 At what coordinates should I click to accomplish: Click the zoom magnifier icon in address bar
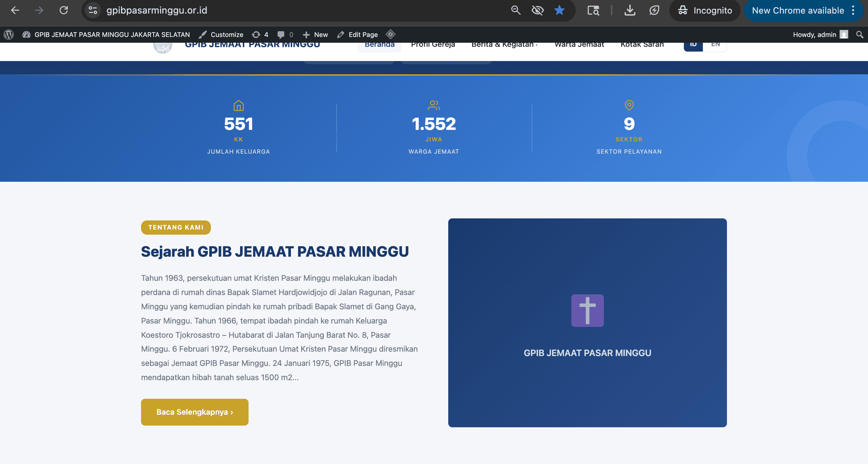(x=516, y=11)
